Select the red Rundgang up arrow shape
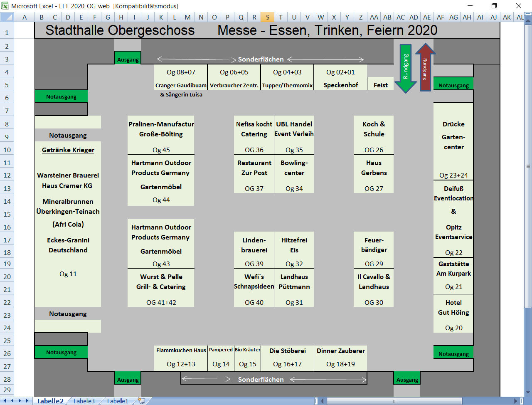Image resolution: width=532 pixels, height=405 pixels. (425, 67)
